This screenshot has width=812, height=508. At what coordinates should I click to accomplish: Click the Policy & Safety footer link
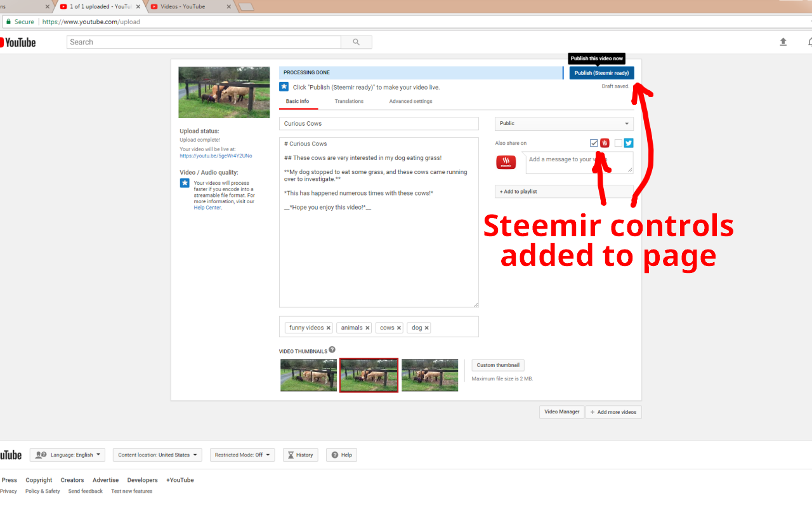point(43,491)
